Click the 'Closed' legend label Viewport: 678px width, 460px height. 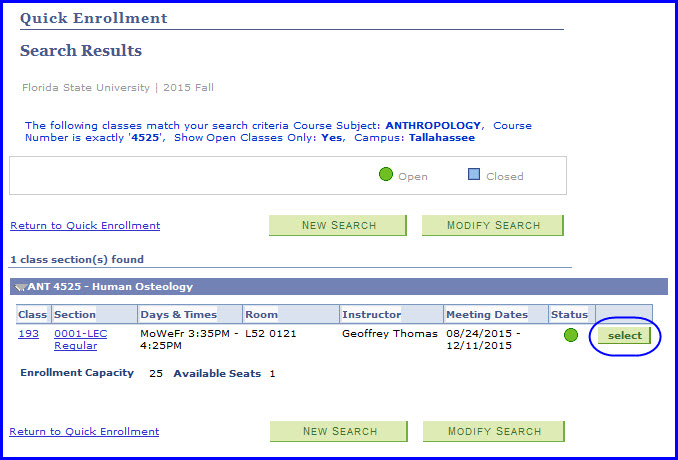pos(505,176)
